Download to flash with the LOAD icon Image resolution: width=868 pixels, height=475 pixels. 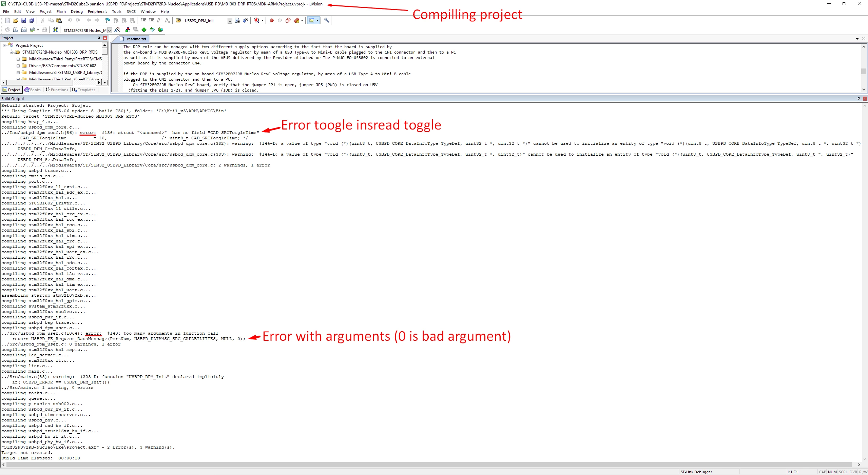point(55,30)
